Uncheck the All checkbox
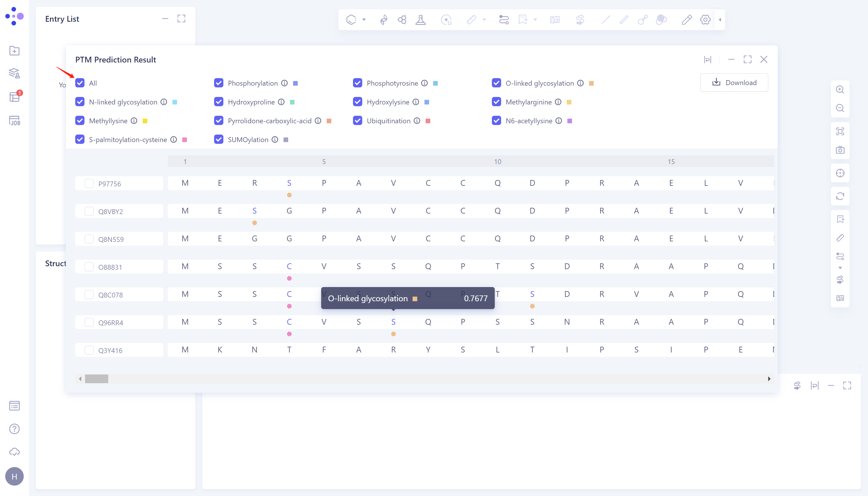The image size is (868, 496). click(80, 83)
